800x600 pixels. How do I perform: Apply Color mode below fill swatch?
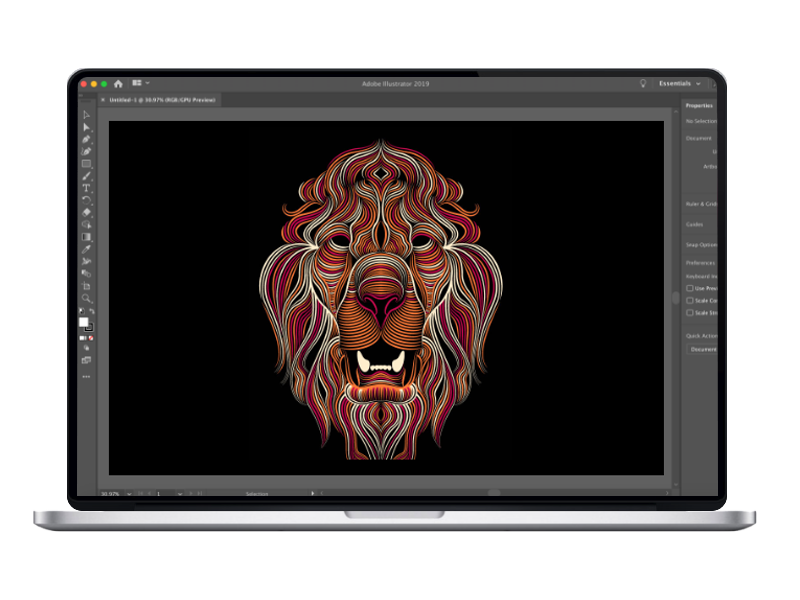click(x=82, y=338)
